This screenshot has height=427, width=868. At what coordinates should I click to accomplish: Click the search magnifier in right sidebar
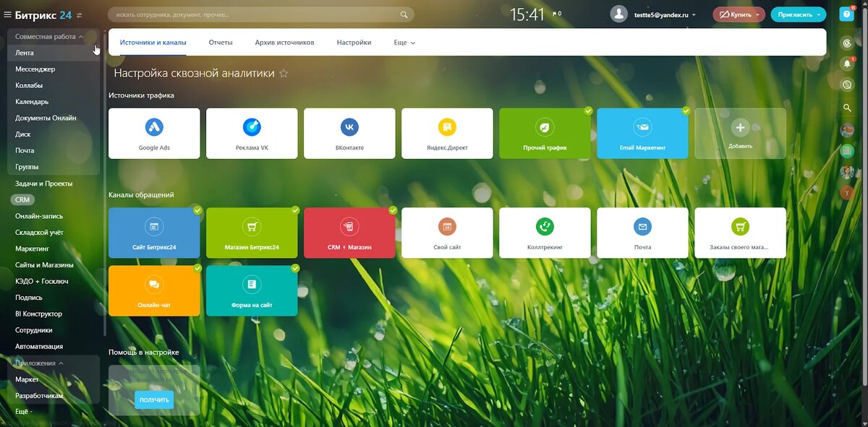[x=847, y=108]
